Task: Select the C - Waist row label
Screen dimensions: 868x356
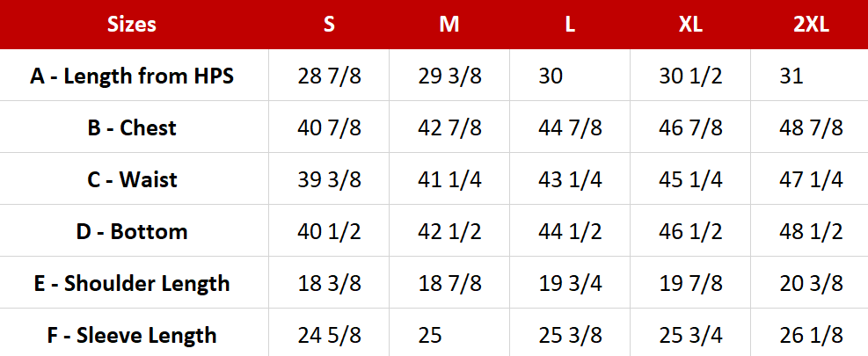Action: click(132, 179)
